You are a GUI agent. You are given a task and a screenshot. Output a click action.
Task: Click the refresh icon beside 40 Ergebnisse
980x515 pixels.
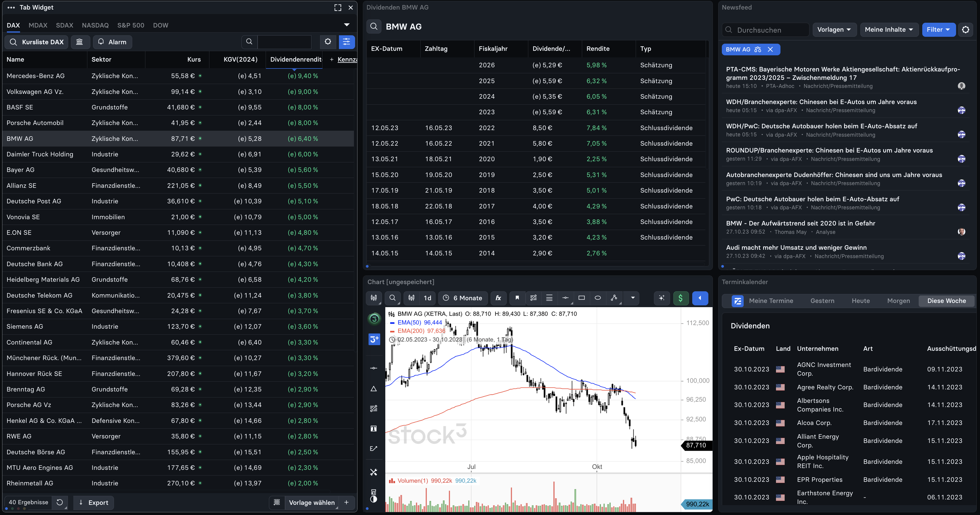pos(60,502)
